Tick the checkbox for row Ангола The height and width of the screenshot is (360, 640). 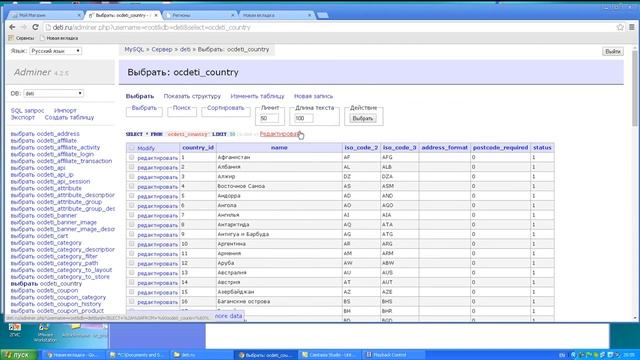[x=131, y=205]
